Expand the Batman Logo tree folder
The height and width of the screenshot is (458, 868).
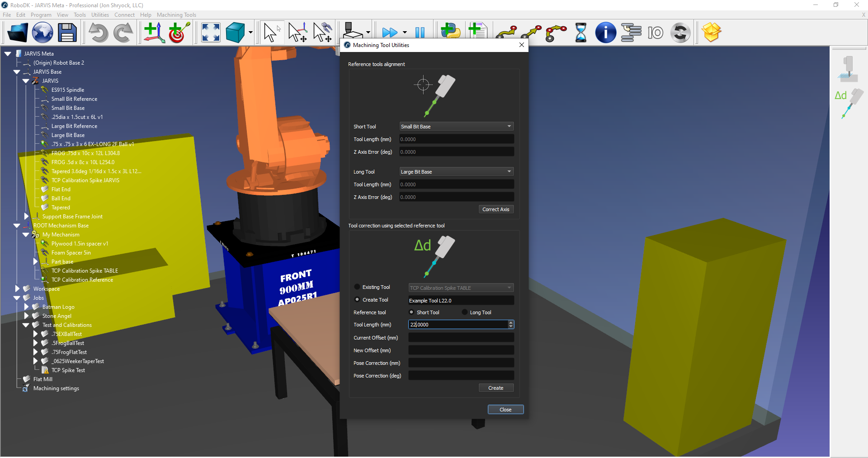(x=26, y=307)
